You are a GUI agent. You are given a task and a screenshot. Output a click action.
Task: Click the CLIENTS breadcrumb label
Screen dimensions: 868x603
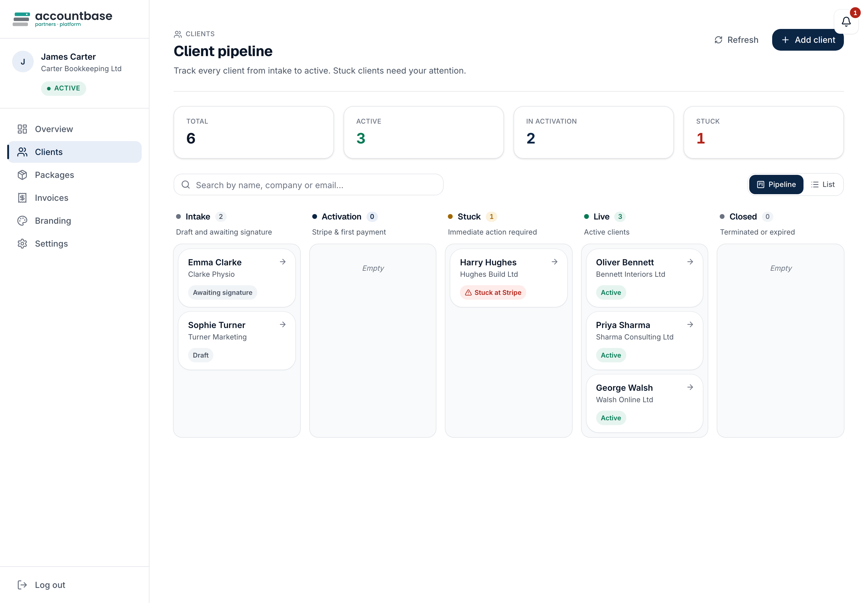click(x=200, y=34)
